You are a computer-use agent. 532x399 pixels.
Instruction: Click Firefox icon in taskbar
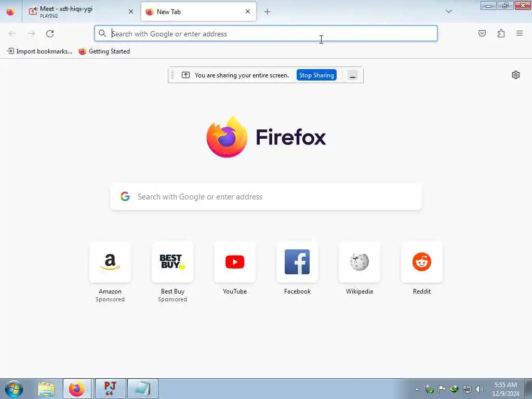click(77, 389)
